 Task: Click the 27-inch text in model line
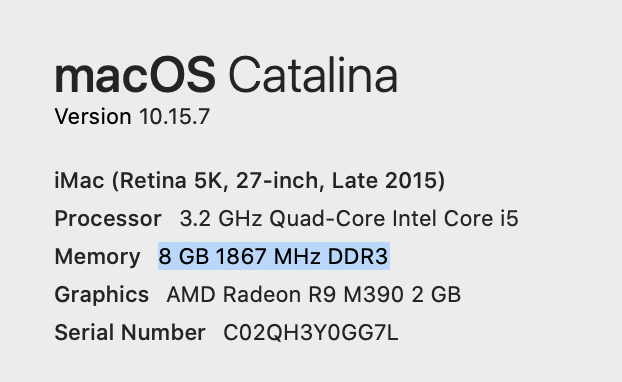point(280,180)
